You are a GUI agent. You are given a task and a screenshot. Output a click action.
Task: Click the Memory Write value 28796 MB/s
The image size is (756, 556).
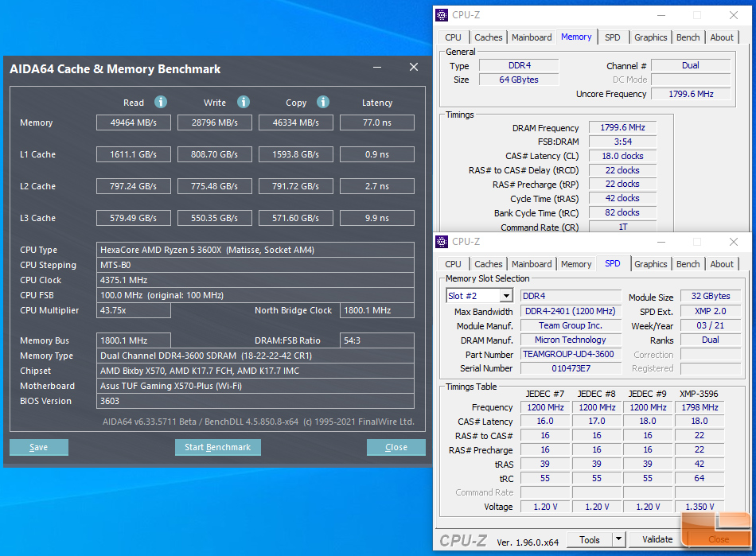tap(215, 122)
